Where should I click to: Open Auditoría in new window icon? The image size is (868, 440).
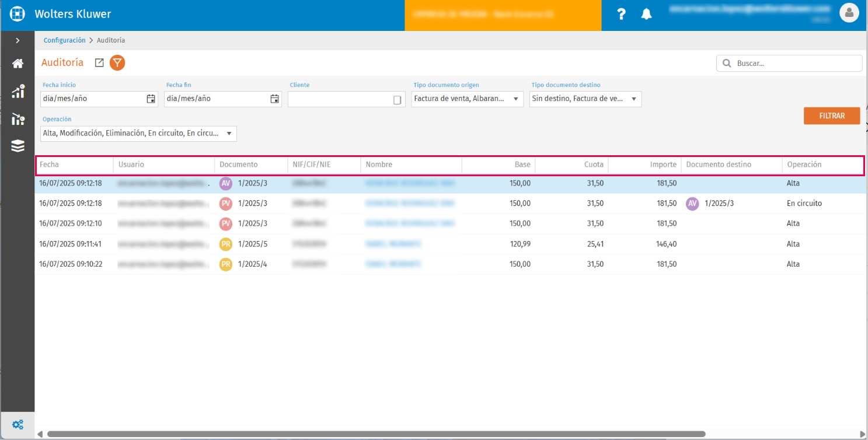click(99, 62)
